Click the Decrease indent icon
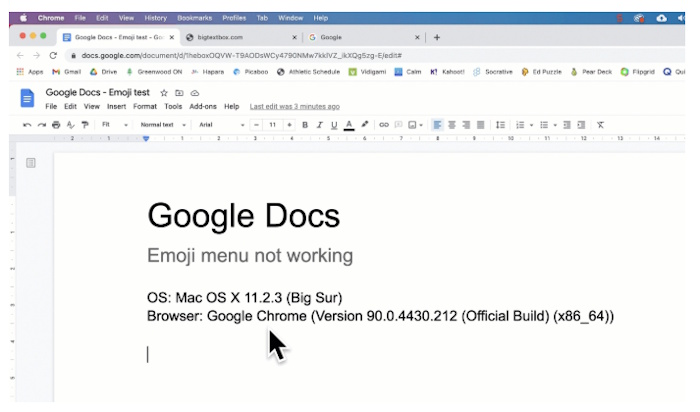The image size is (700, 412). pos(567,125)
